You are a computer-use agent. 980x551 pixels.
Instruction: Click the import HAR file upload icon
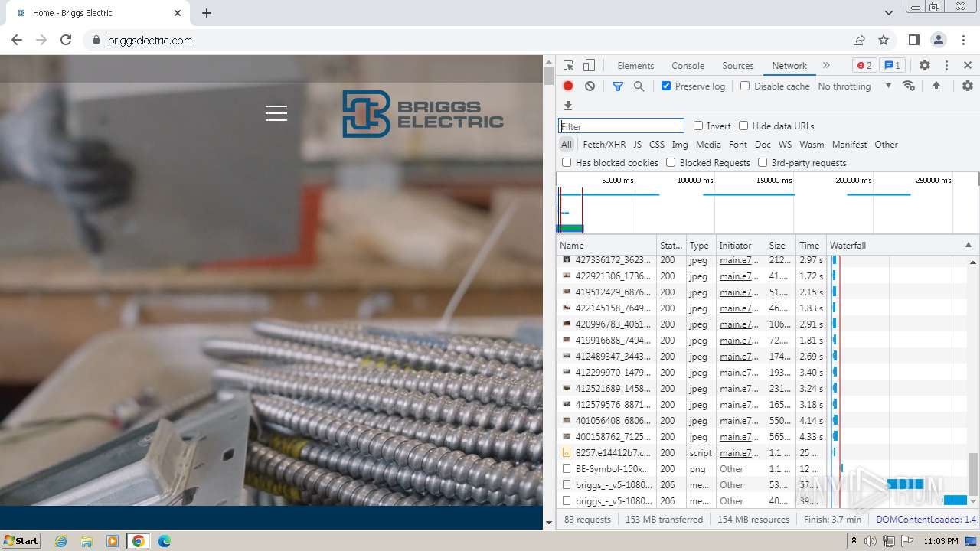click(936, 86)
